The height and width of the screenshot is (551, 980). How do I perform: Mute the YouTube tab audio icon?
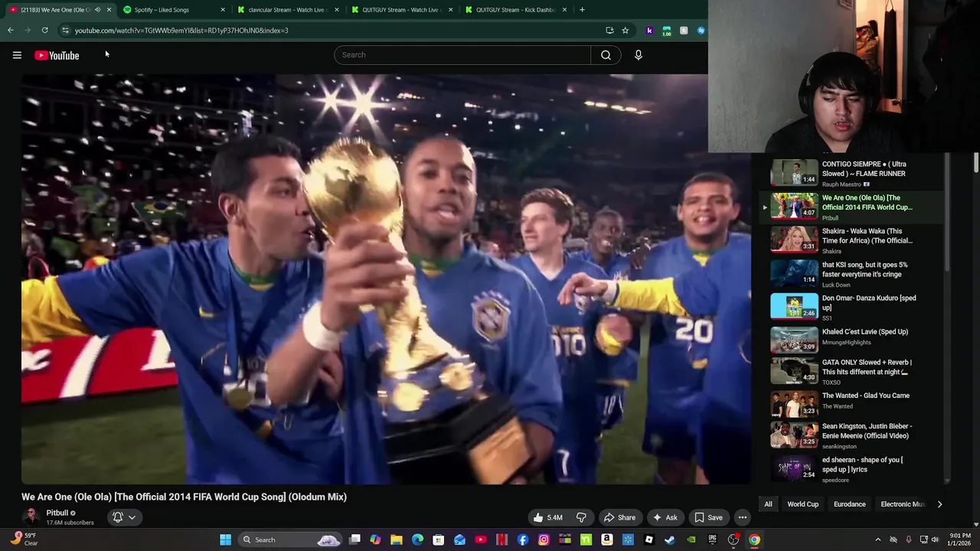coord(97,10)
